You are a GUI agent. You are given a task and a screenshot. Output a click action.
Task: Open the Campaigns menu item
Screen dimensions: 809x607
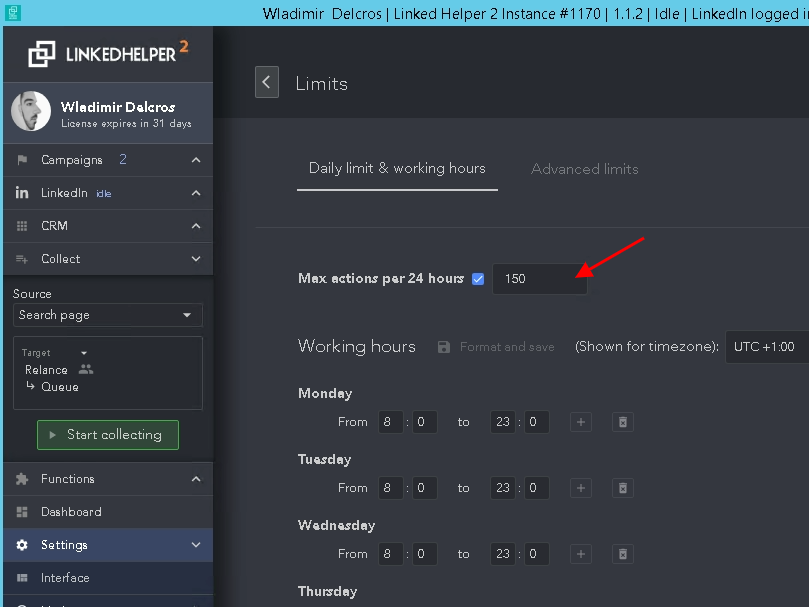(x=108, y=160)
